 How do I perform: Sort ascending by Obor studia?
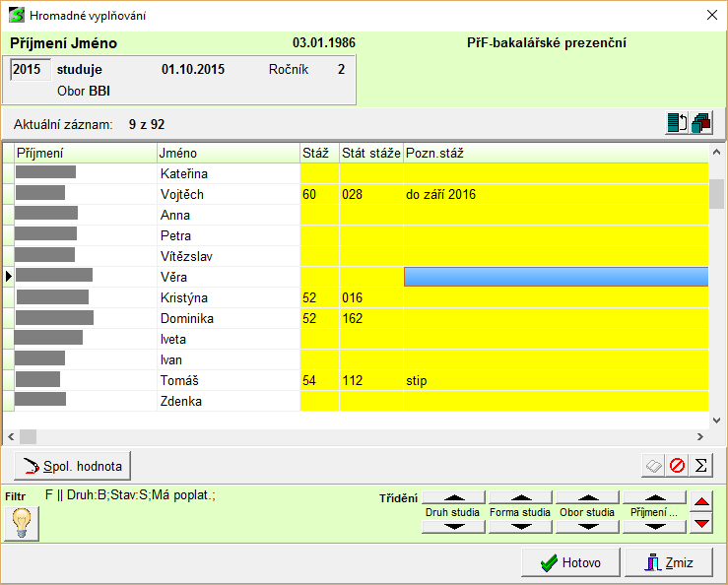point(587,498)
